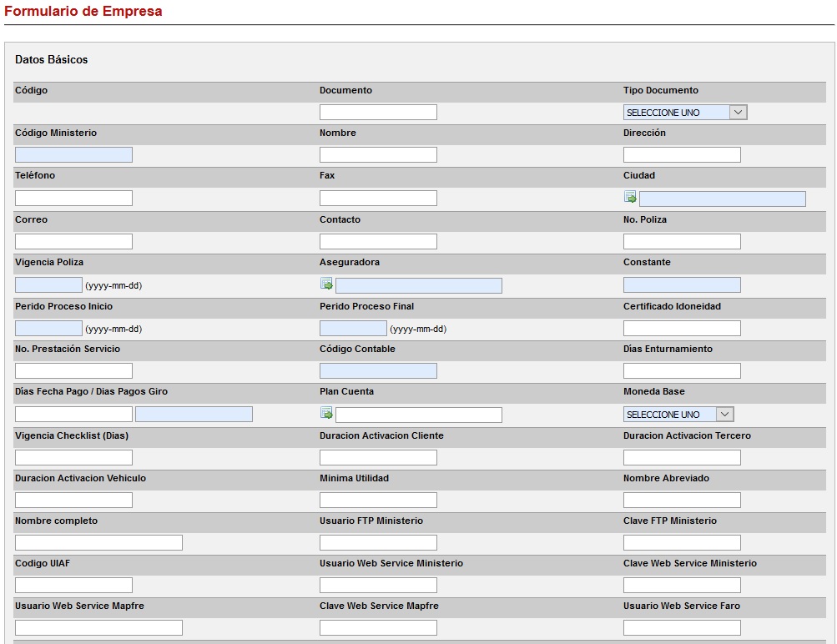This screenshot has height=644, width=837.
Task: Click the Aseguradora search lookup icon
Action: click(326, 284)
